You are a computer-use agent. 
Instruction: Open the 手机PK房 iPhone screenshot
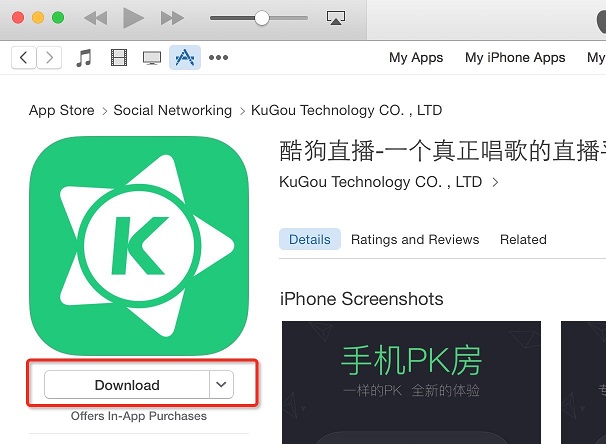tap(411, 382)
